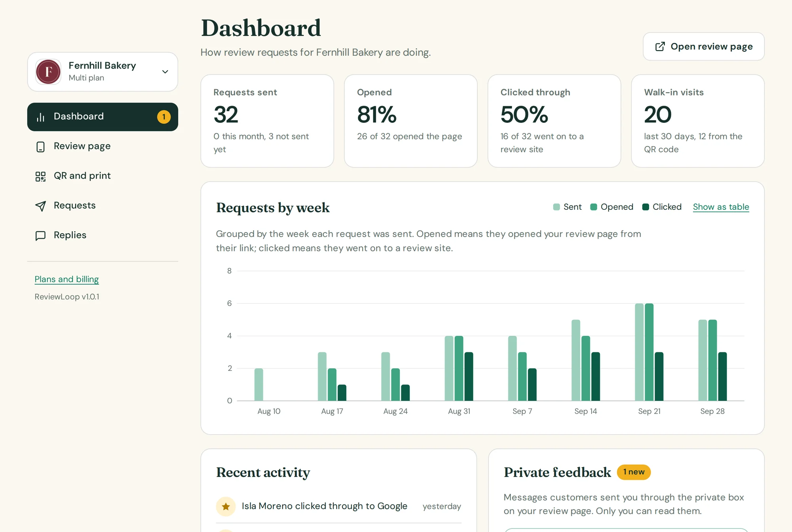Select the Requests sent stat card
Screen dimensions: 792x532
[267, 121]
